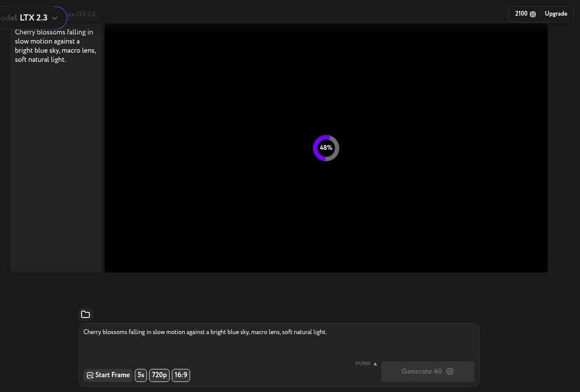Click the 97/1000 character counter
580x392 pixels.
point(363,364)
